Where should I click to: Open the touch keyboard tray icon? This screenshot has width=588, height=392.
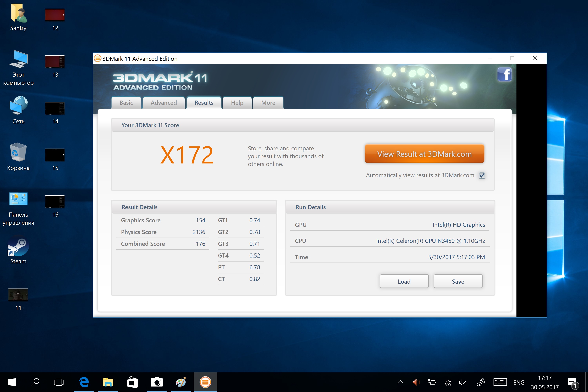click(500, 382)
